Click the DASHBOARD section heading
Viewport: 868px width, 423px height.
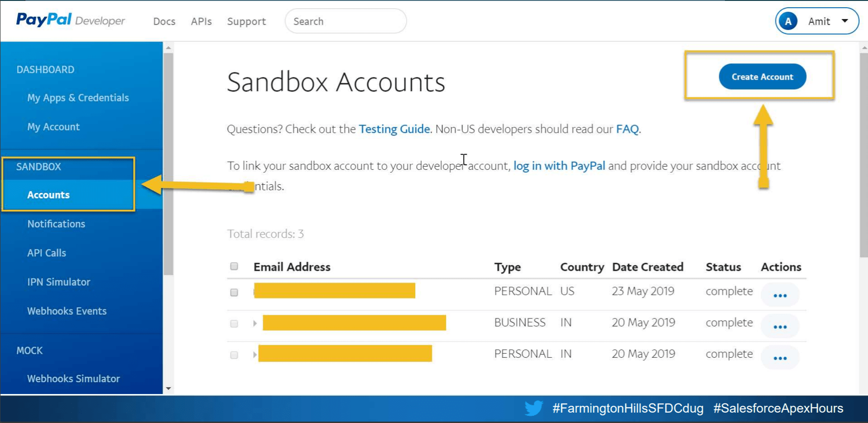coord(45,70)
